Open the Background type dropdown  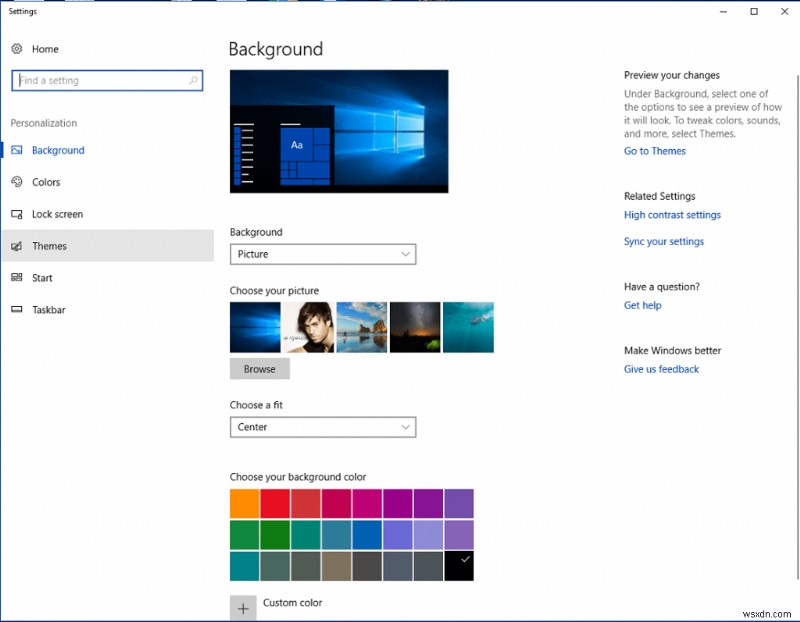[323, 254]
